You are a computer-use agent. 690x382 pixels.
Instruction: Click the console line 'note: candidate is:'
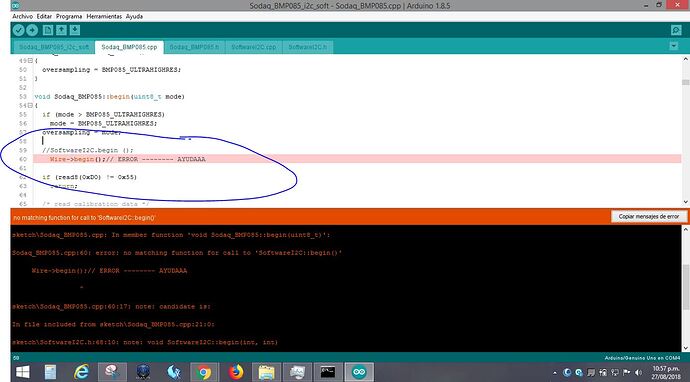111,306
